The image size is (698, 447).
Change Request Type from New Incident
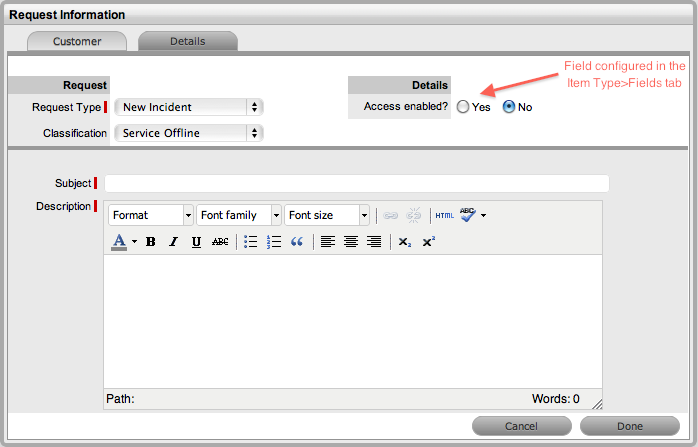click(189, 107)
